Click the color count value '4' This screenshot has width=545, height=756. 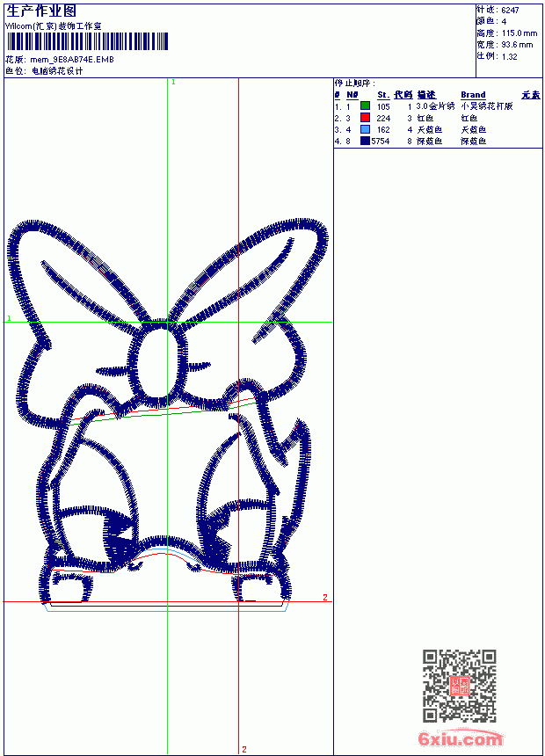point(504,22)
